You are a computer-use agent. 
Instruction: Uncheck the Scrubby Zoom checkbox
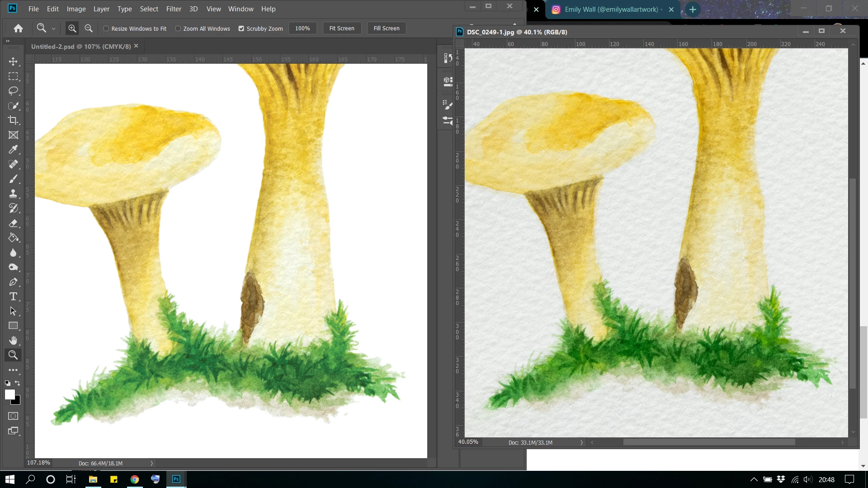pos(241,28)
